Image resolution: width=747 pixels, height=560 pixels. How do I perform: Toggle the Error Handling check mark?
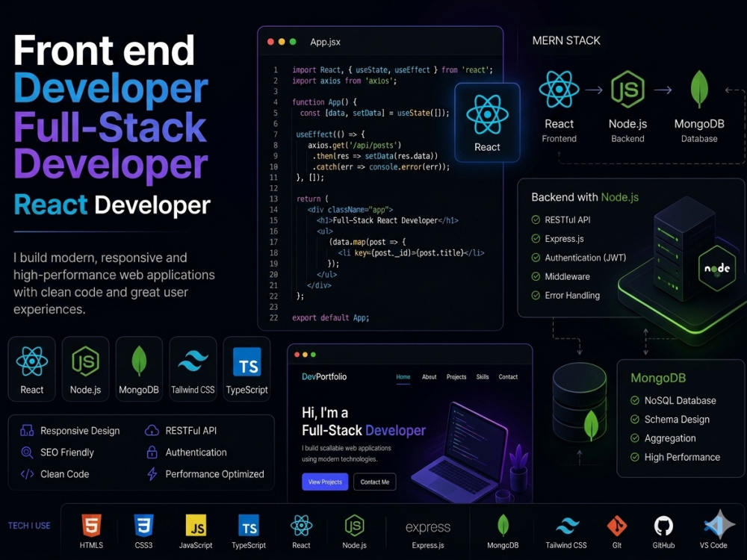536,295
